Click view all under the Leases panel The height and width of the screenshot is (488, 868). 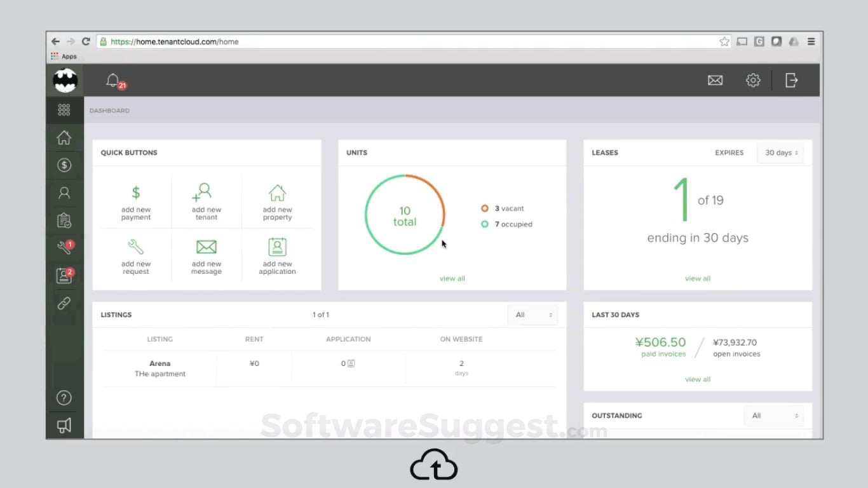click(697, 278)
